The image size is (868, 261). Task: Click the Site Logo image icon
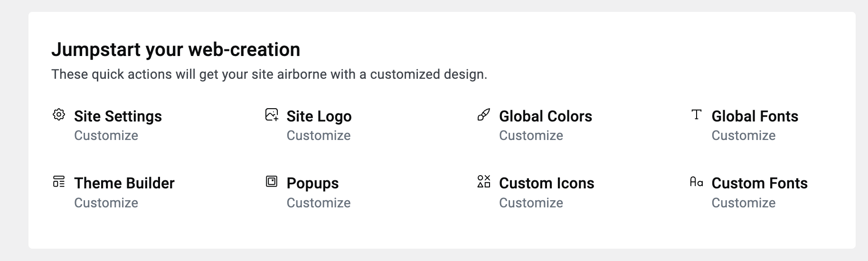click(272, 115)
